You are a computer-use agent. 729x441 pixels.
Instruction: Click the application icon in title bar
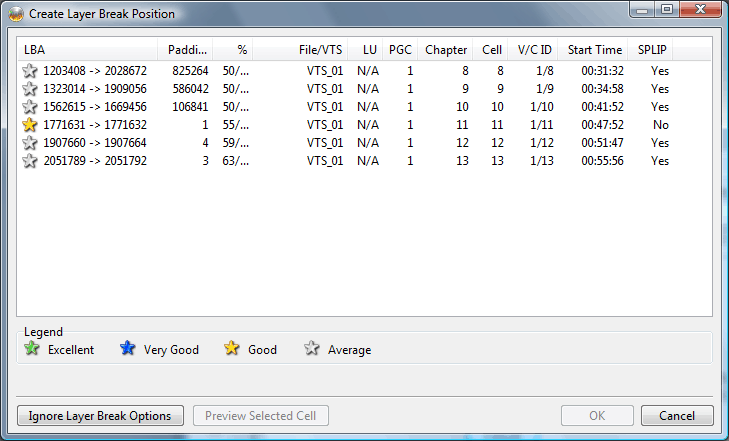point(14,14)
